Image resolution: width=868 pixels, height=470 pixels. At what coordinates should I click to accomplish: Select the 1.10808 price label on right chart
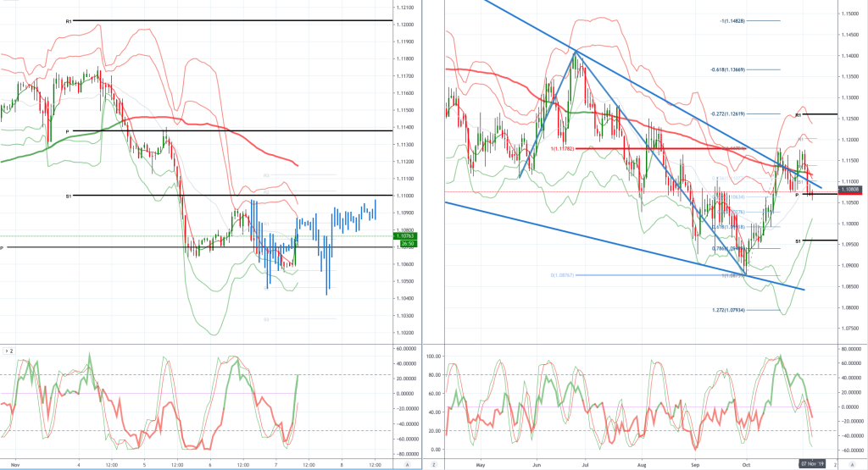(850, 190)
